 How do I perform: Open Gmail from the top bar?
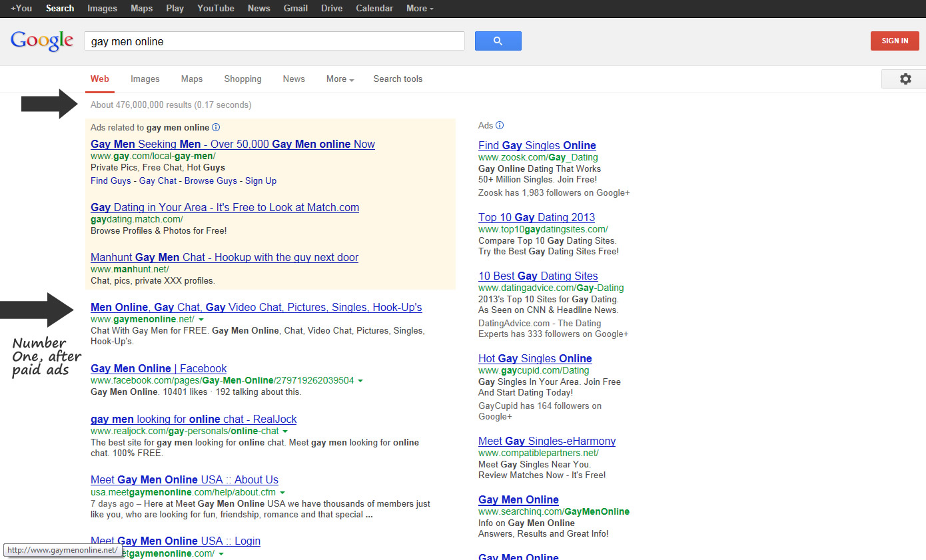click(x=295, y=8)
